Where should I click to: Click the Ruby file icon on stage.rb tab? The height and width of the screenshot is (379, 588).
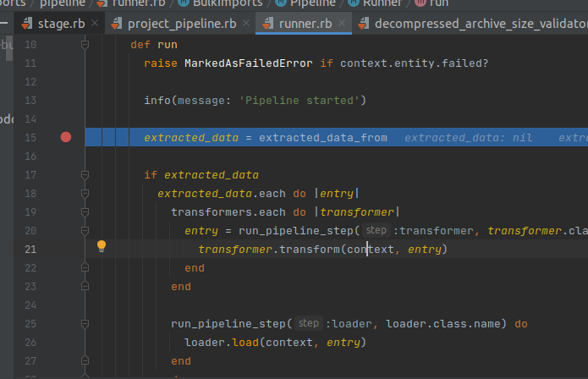[x=27, y=23]
